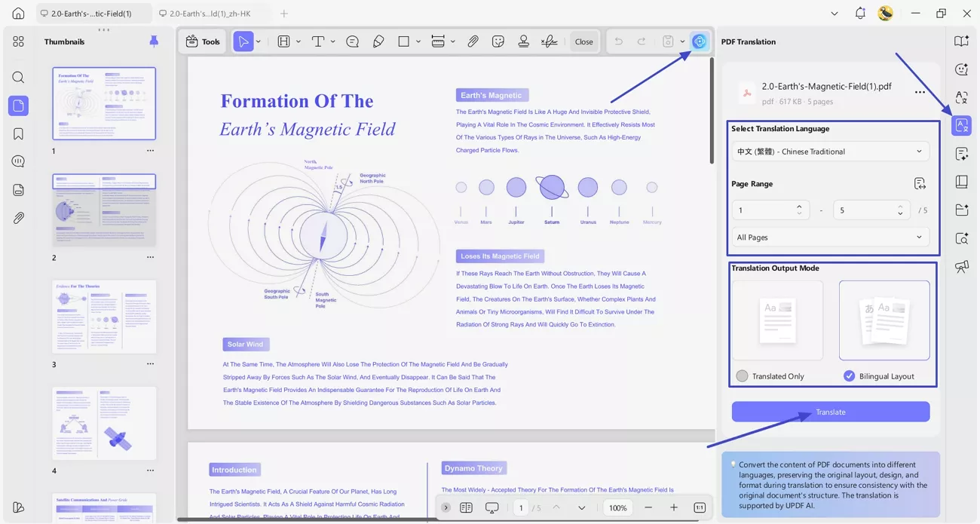Select page 4 thumbnail
The image size is (980, 524).
click(x=104, y=423)
